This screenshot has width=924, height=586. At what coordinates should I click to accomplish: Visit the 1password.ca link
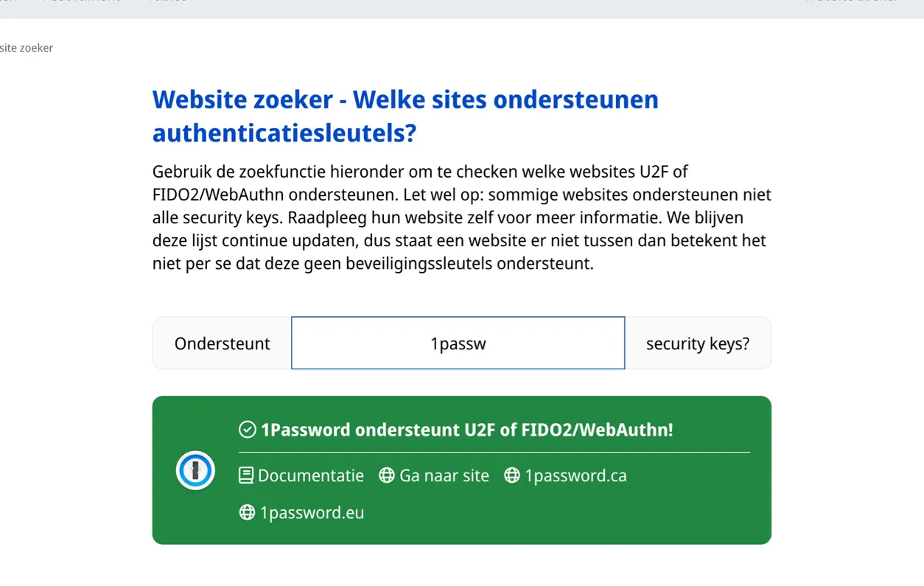pos(575,475)
